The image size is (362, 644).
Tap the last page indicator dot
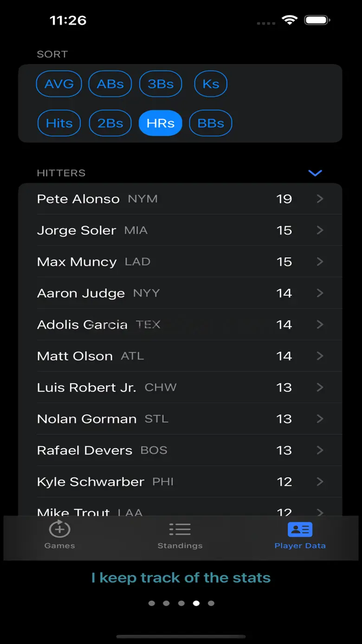pos(211,603)
